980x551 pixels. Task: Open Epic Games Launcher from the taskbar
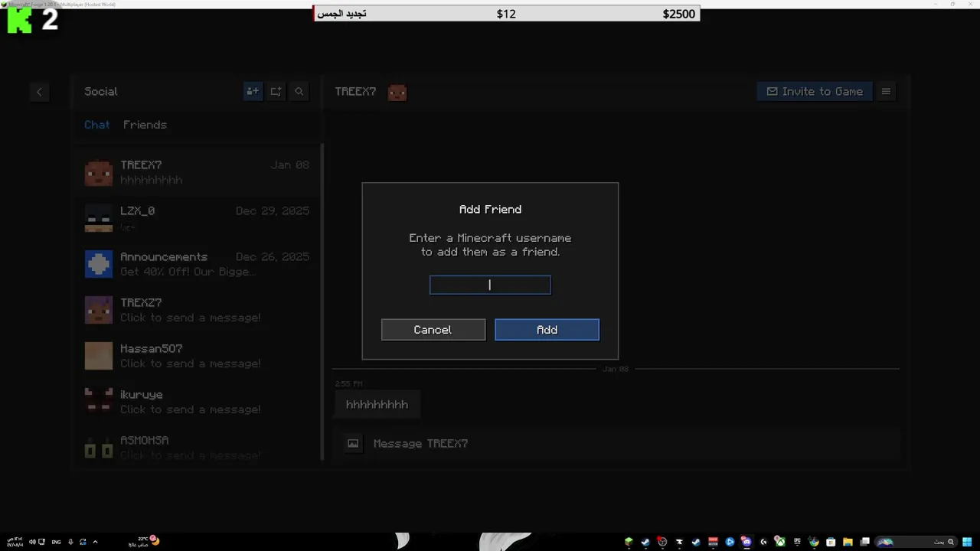(x=797, y=542)
